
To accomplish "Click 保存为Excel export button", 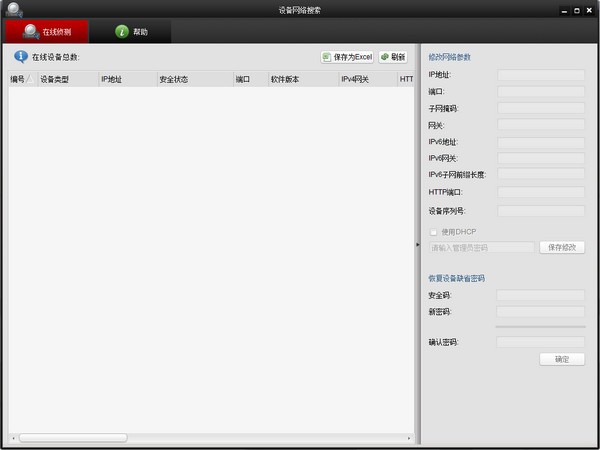I will click(347, 57).
